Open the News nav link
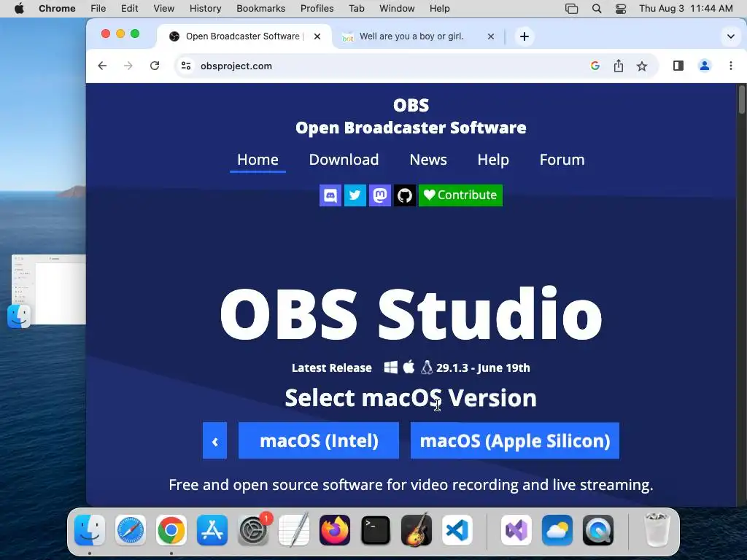The image size is (747, 560). 427,160
